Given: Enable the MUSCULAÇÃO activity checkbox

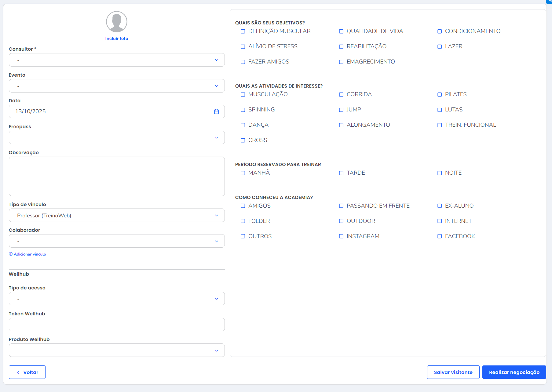Looking at the screenshot, I should (243, 95).
